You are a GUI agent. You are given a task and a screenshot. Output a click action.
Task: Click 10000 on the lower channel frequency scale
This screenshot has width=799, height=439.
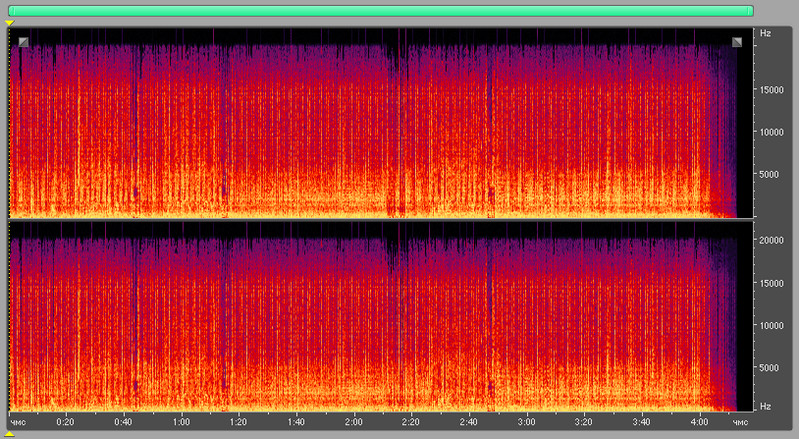767,325
